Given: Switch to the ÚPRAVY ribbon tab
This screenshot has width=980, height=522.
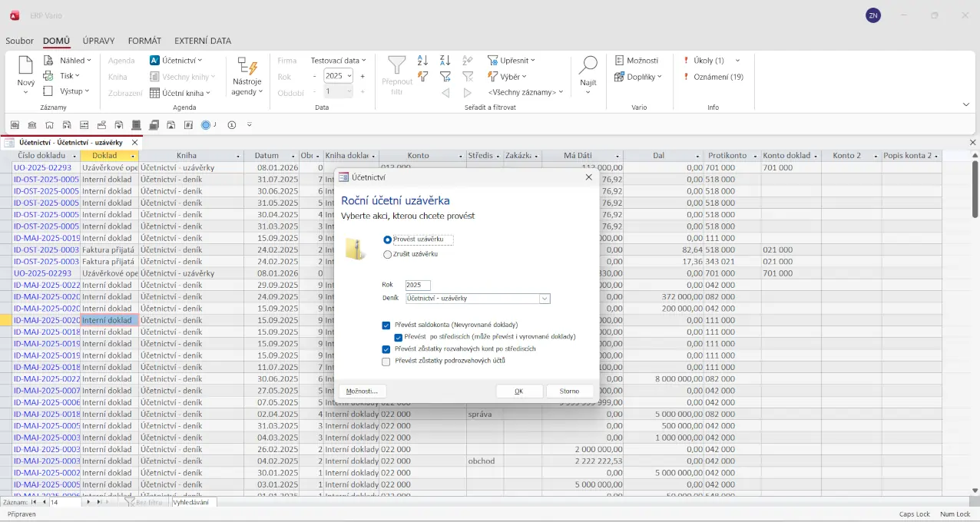Looking at the screenshot, I should (99, 41).
